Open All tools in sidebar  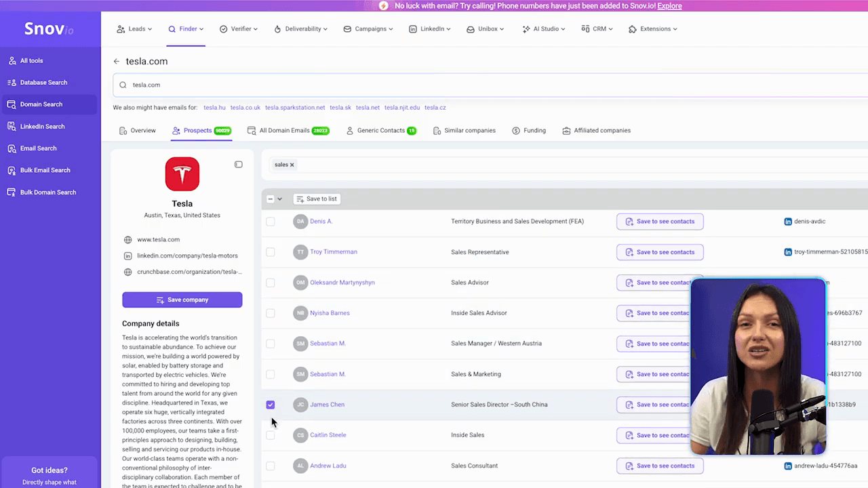coord(50,61)
